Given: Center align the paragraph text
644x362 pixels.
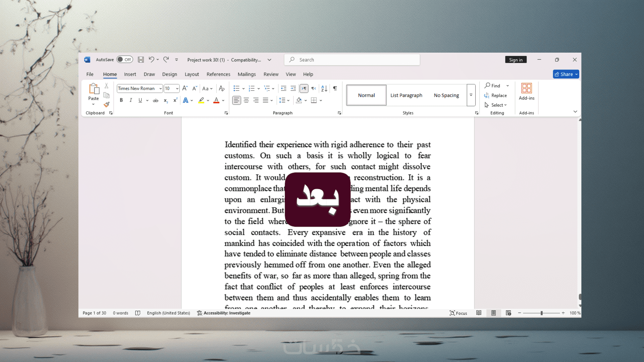Looking at the screenshot, I should click(246, 100).
